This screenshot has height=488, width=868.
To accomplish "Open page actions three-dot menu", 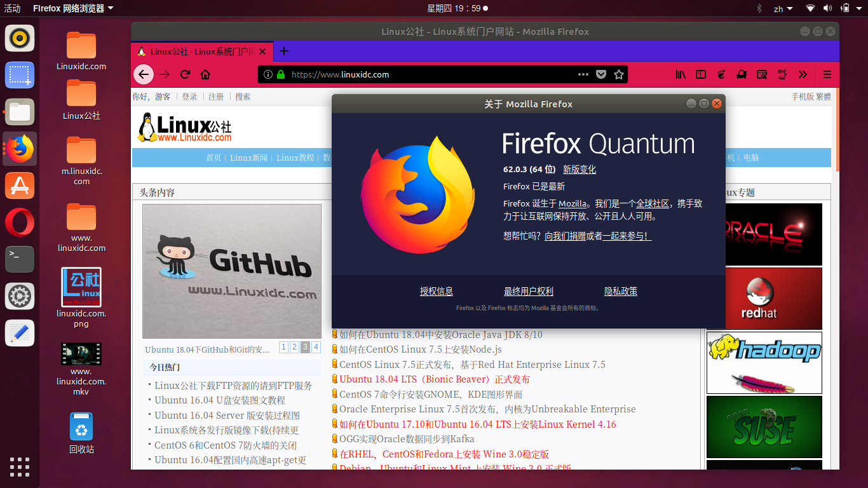I will coord(583,74).
